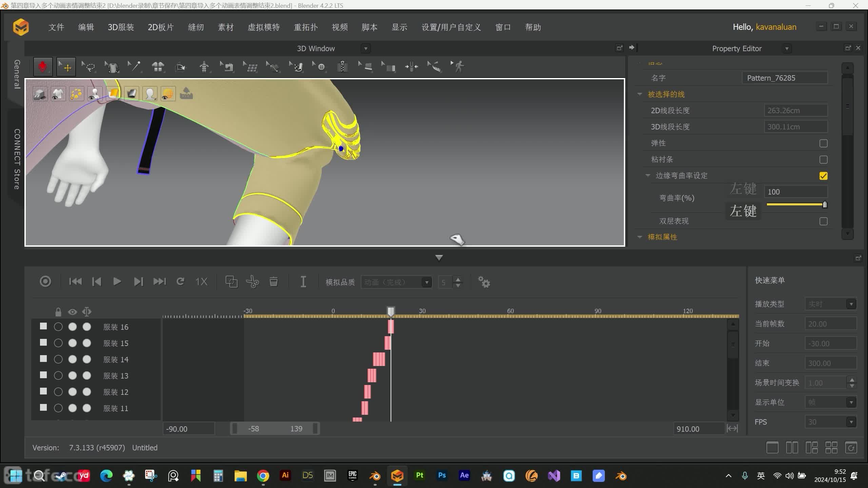Collapse the 模拟属性 section
Image resolution: width=868 pixels, height=488 pixels.
coord(640,237)
